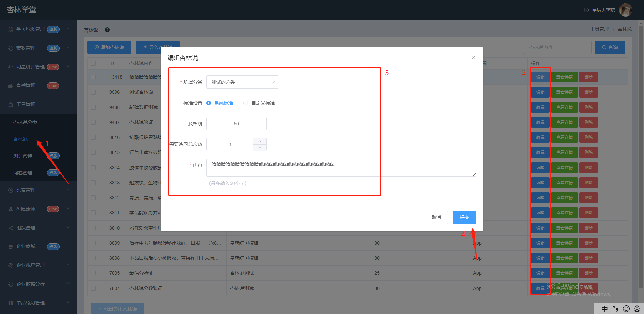Click the 及格线 input showing 50

[236, 124]
